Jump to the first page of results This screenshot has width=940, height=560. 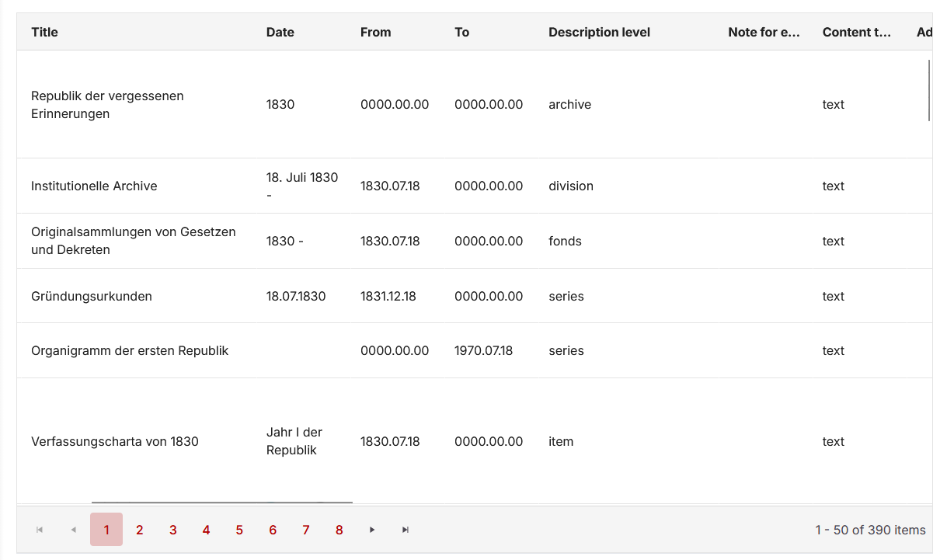point(40,530)
